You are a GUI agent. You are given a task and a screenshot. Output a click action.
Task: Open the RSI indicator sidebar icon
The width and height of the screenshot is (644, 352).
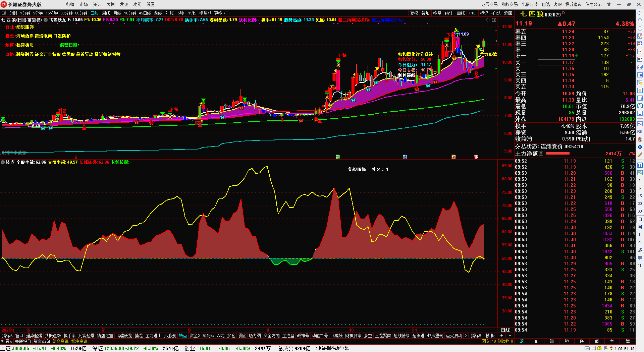[x=640, y=131]
